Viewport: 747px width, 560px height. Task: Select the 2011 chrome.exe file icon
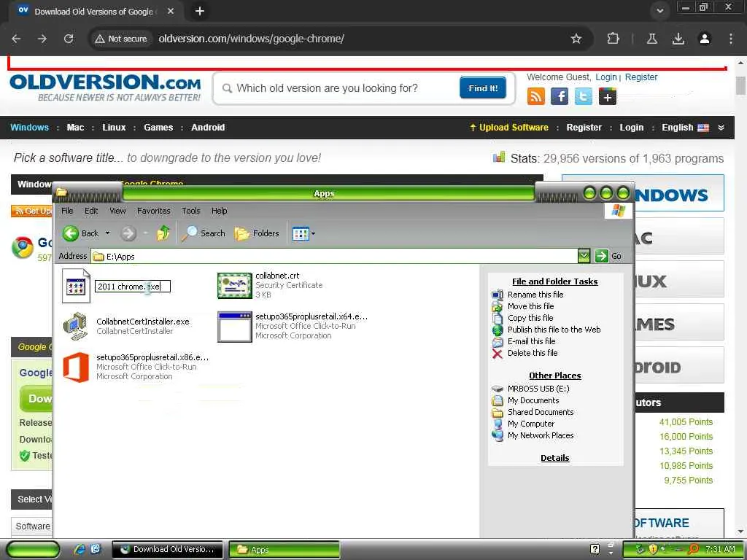[x=76, y=286]
